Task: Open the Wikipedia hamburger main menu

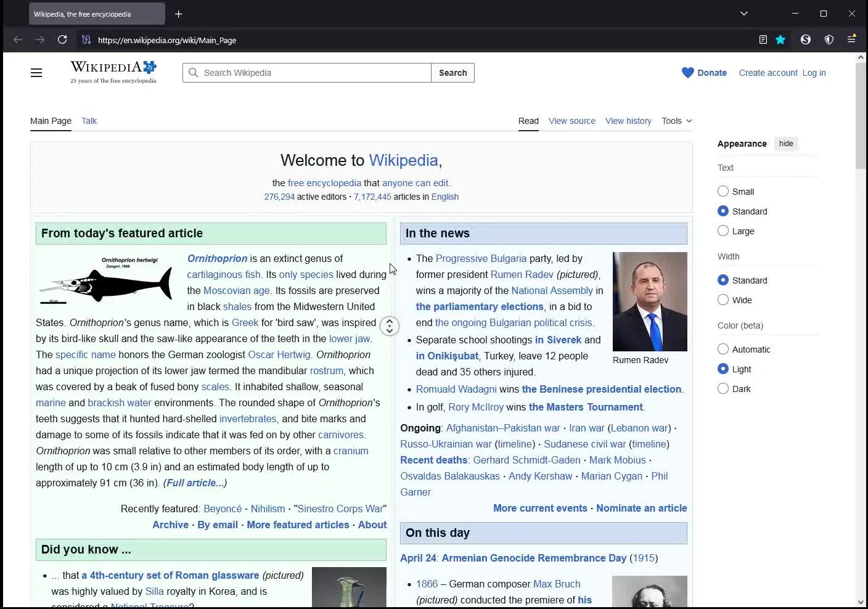Action: (x=36, y=73)
